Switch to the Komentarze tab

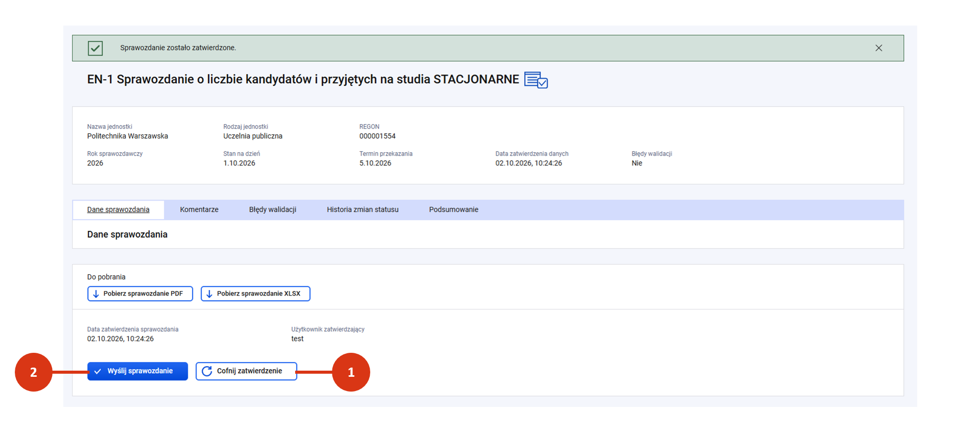click(199, 210)
